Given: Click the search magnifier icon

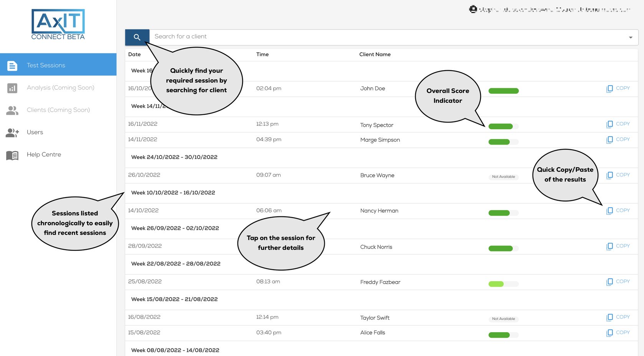Looking at the screenshot, I should [x=137, y=37].
